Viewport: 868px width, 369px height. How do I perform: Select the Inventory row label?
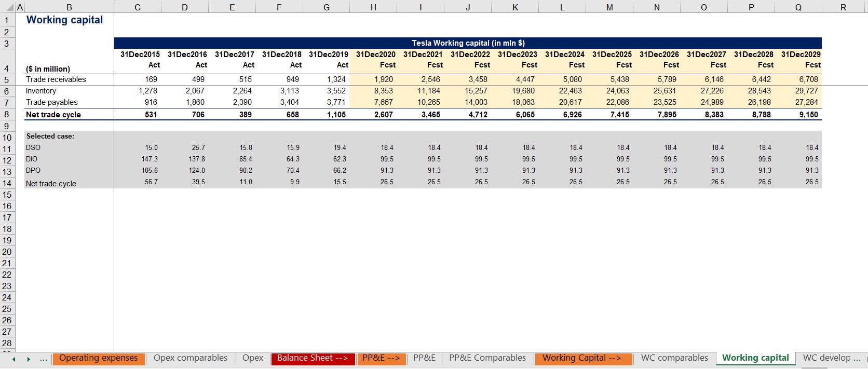click(x=41, y=91)
